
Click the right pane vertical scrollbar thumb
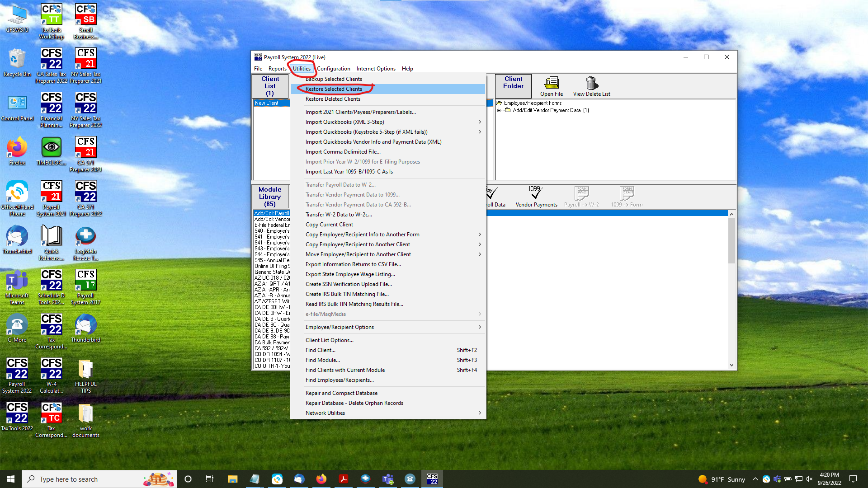tap(731, 240)
